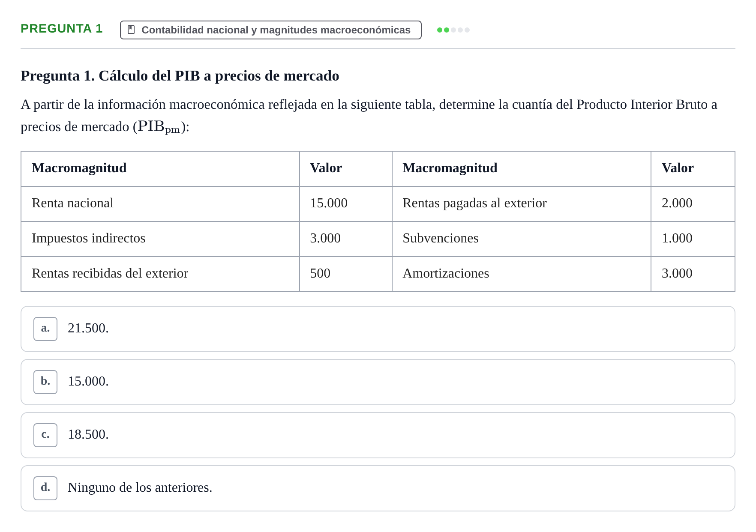
Task: Click the first green difficulty dot
Action: (x=440, y=30)
